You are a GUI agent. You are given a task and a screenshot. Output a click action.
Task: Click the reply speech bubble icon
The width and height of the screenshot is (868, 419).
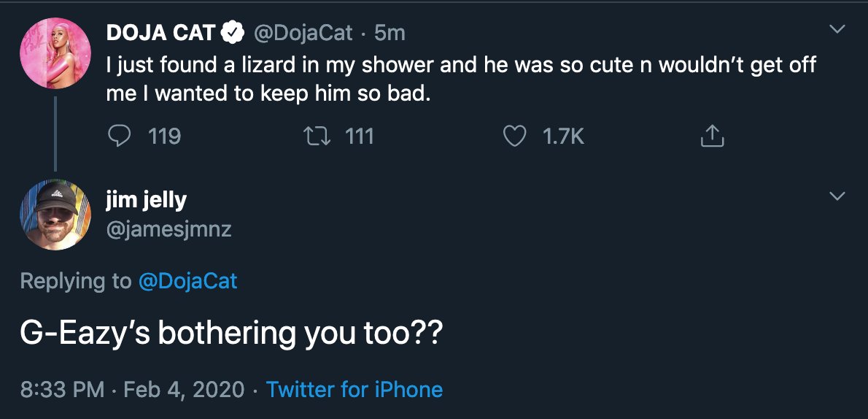coord(120,136)
